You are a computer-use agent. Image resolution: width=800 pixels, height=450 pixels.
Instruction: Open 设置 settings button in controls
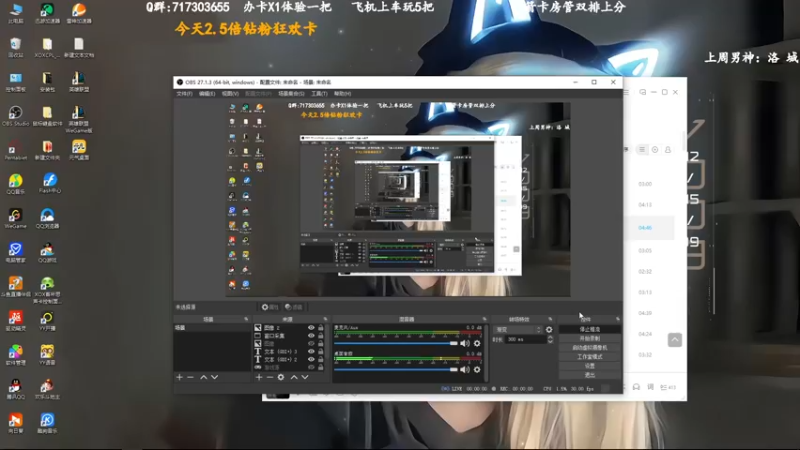coord(590,366)
